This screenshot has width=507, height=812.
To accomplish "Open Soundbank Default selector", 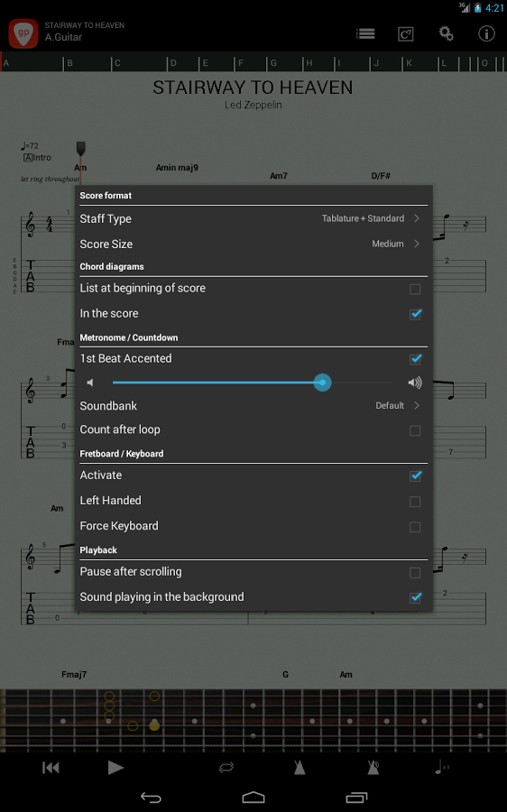I will click(253, 405).
